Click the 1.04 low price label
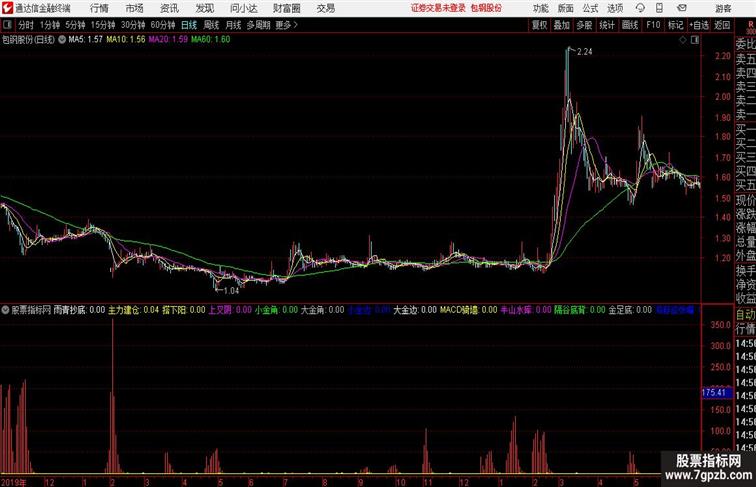Viewport: 756px width, 487px height. 231,290
